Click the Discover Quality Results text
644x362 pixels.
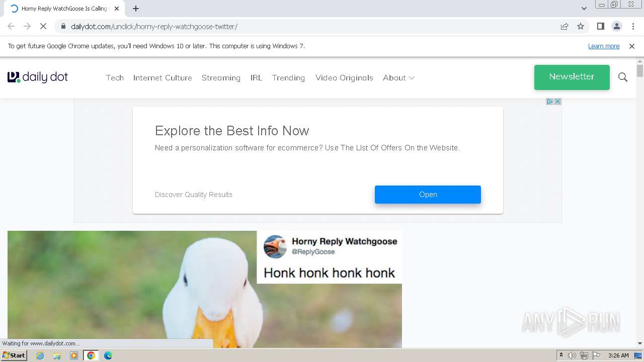coord(194,195)
